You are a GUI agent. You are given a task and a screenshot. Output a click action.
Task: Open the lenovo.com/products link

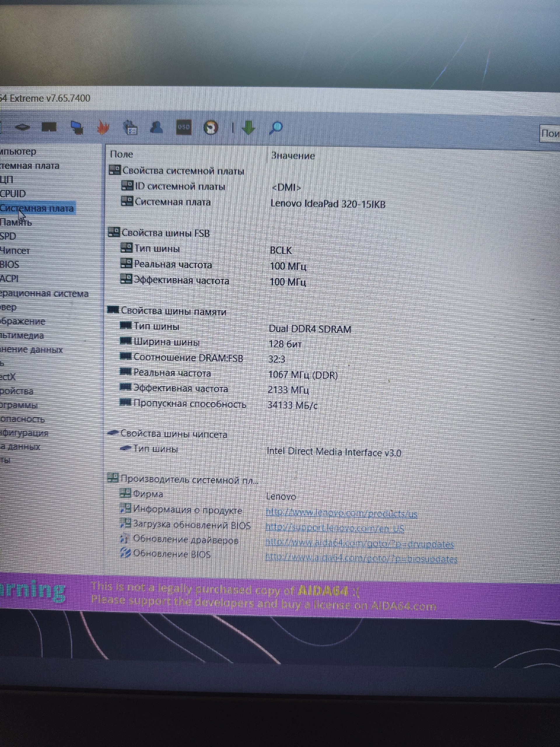point(342,513)
